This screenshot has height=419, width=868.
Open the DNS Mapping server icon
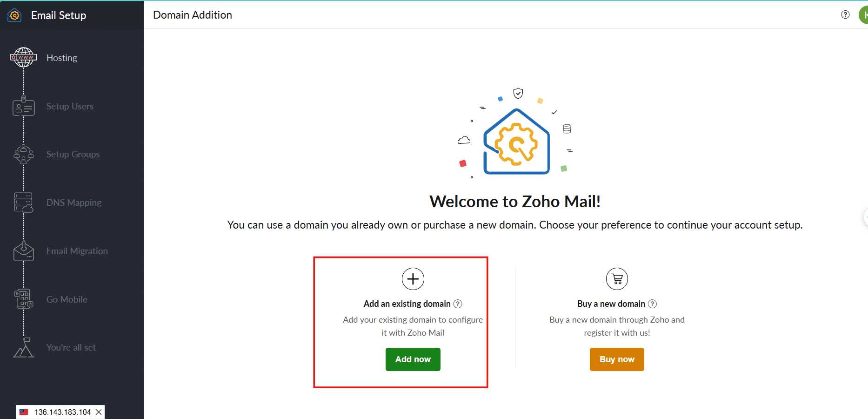point(24,203)
